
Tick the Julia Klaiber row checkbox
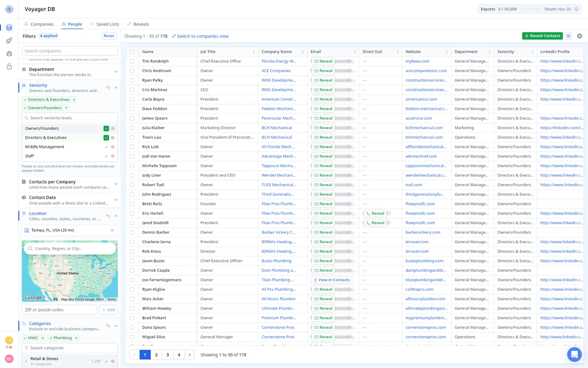132,128
